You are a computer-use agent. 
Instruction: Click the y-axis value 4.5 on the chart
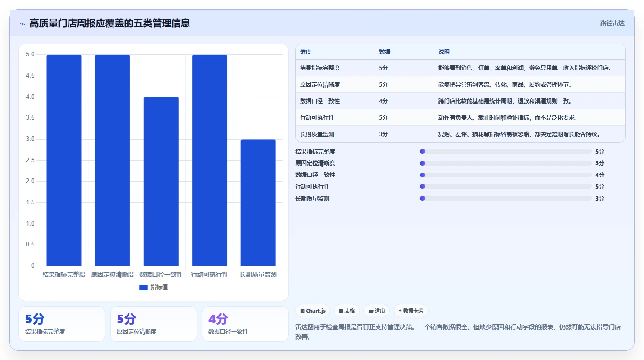(30, 76)
